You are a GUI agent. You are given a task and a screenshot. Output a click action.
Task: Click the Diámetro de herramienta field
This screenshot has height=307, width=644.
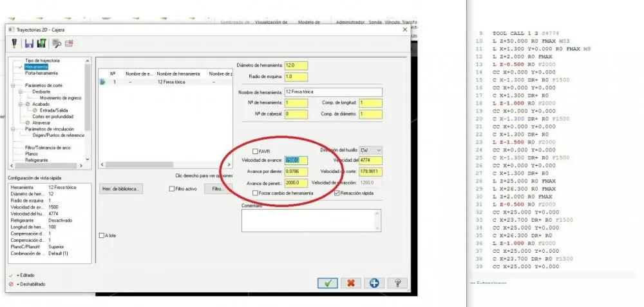pos(296,65)
